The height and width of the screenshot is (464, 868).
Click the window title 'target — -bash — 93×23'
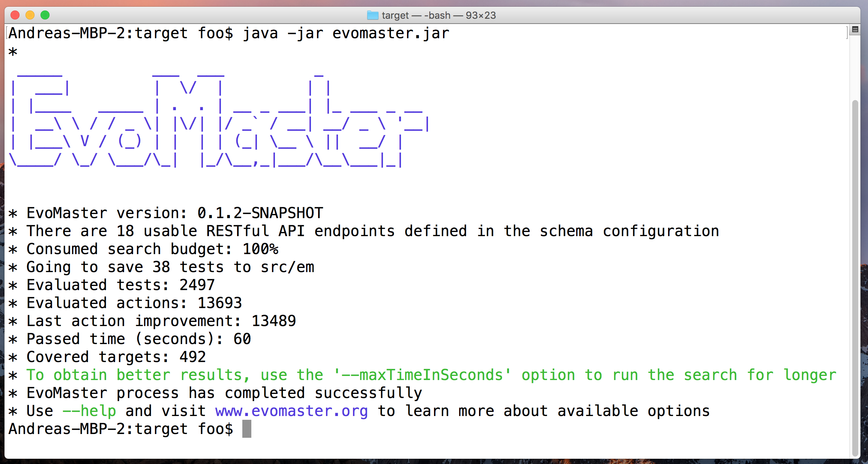pyautogui.click(x=439, y=15)
